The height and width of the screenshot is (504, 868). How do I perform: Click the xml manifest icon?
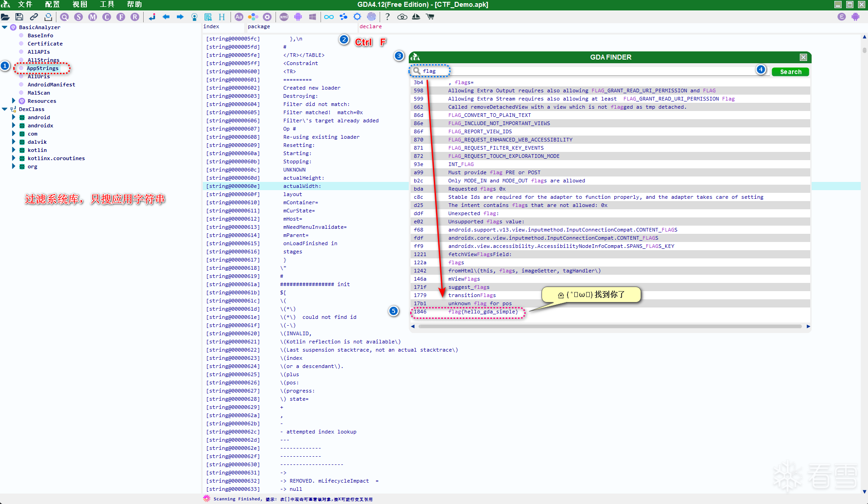(x=284, y=17)
